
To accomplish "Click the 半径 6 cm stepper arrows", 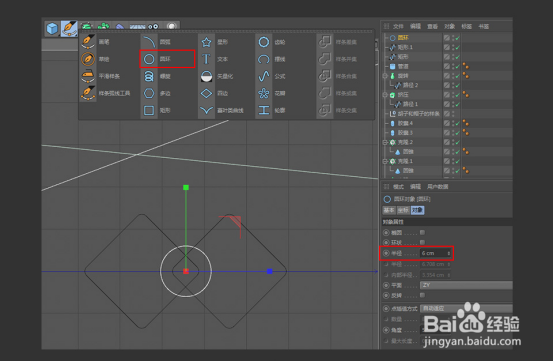I will [x=449, y=253].
